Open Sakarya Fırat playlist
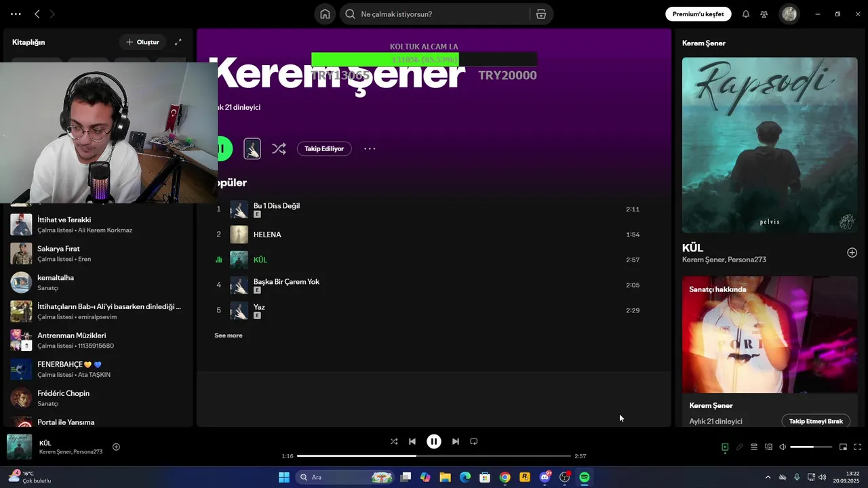 pyautogui.click(x=98, y=253)
